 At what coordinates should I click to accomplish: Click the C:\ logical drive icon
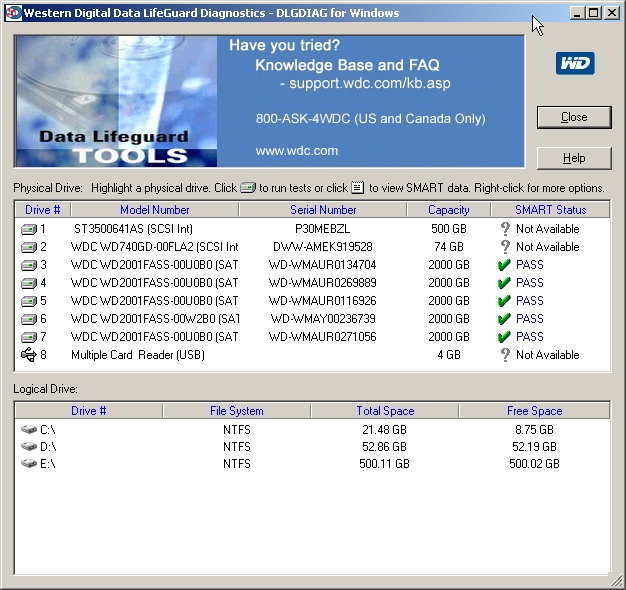pos(29,430)
